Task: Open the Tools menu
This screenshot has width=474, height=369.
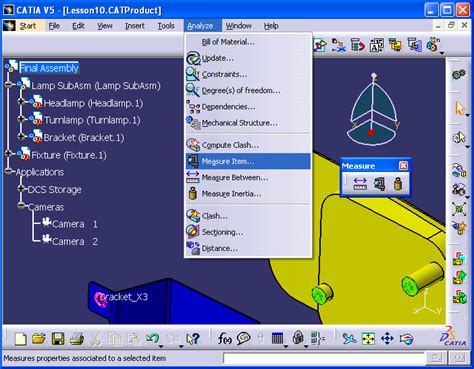Action: click(166, 26)
